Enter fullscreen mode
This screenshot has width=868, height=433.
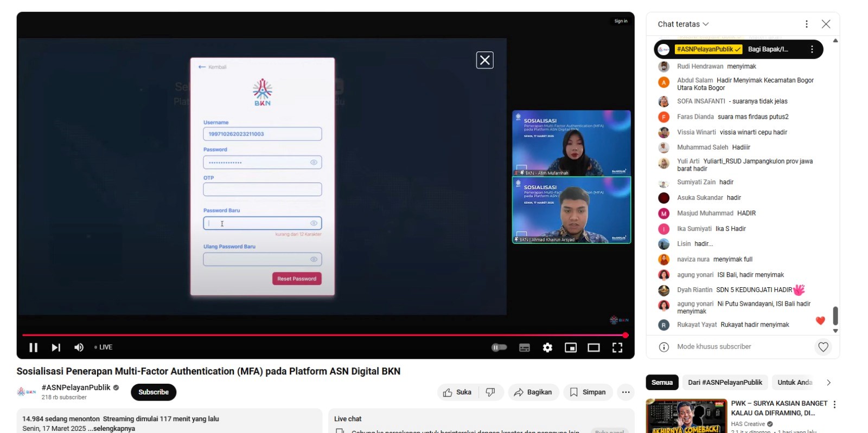[x=617, y=348]
